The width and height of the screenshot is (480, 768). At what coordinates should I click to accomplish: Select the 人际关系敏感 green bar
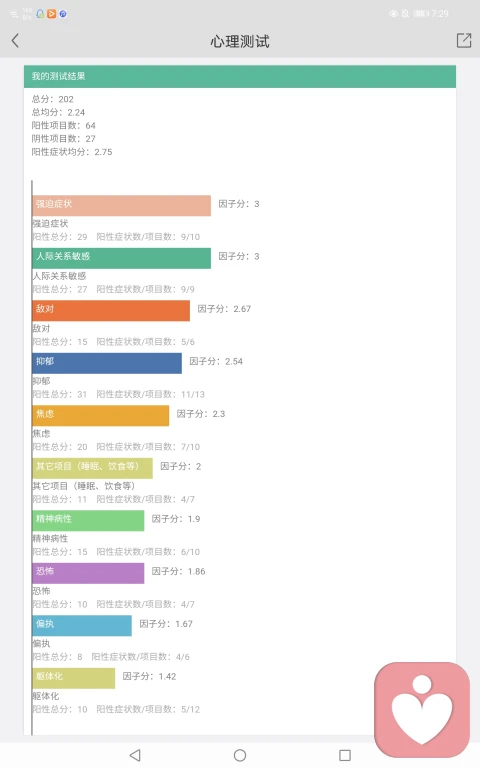121,258
